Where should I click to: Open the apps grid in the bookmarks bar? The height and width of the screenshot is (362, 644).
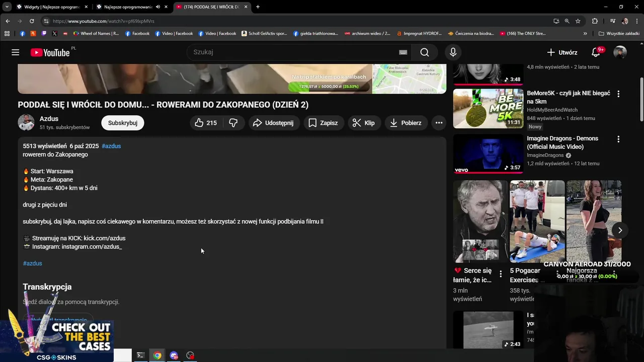pyautogui.click(x=7, y=34)
